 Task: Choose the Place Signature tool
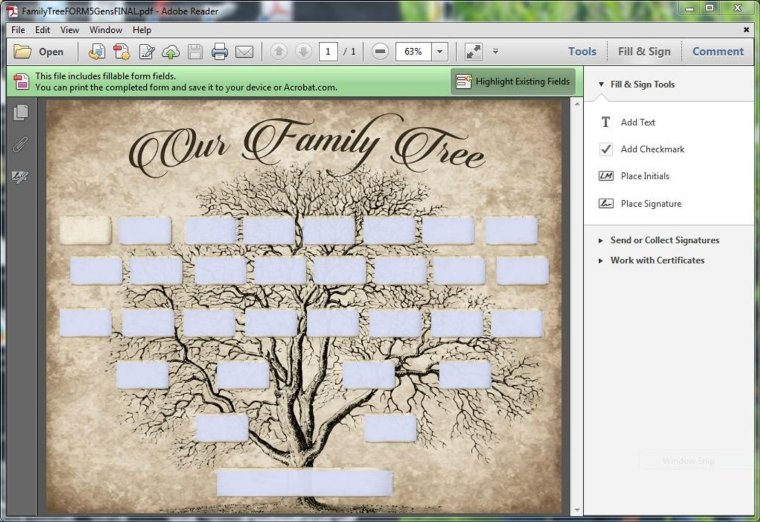[650, 204]
